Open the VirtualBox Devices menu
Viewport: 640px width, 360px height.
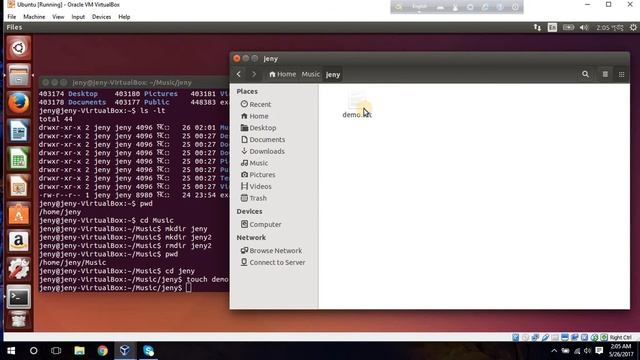[x=101, y=17]
